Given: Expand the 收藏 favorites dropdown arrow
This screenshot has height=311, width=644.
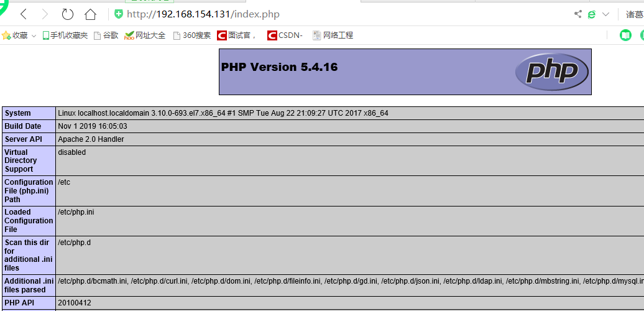Looking at the screenshot, I should click(x=34, y=36).
